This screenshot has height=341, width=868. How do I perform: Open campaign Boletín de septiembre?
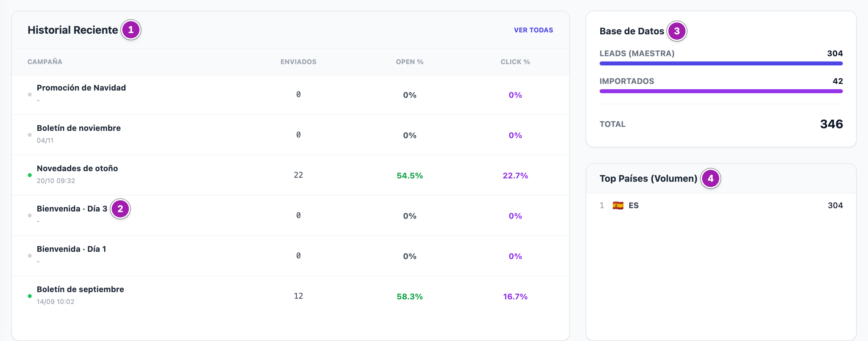(80, 289)
